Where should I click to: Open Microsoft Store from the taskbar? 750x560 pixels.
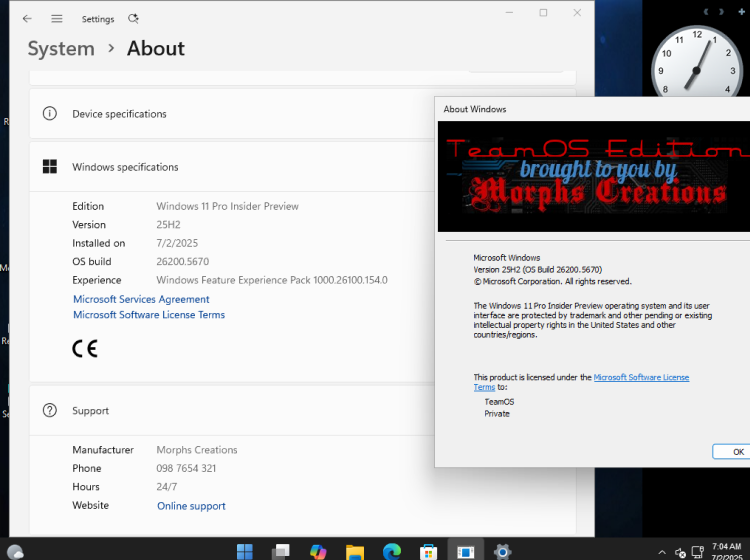429,551
